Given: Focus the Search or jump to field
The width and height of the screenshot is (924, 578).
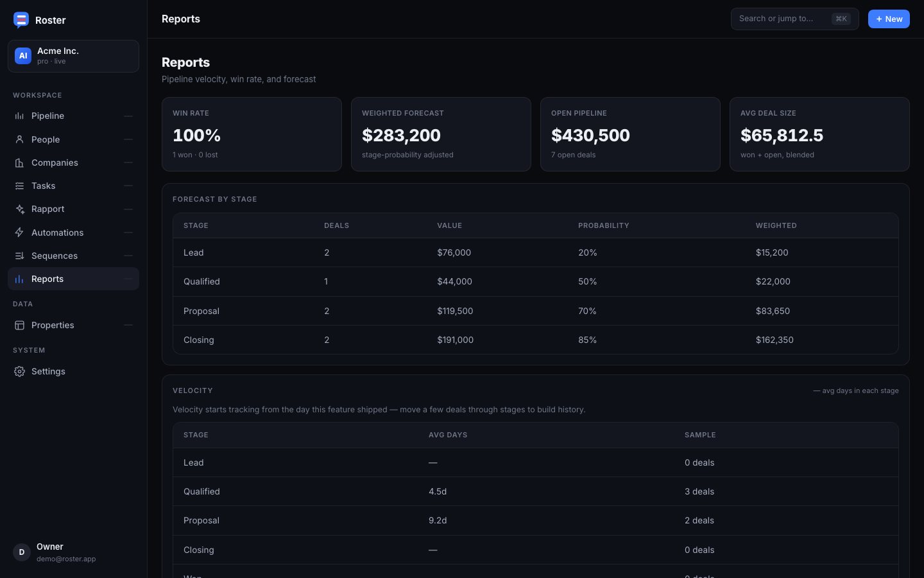Looking at the screenshot, I should point(794,19).
